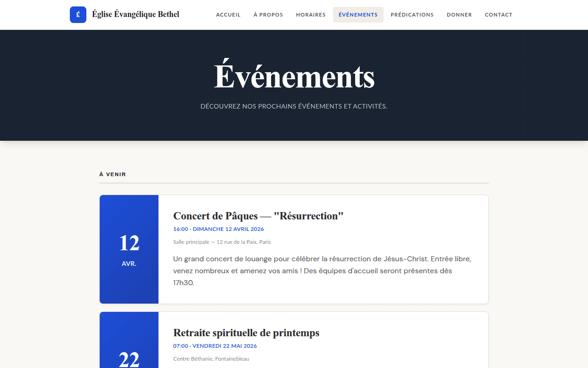Open the Concert de Pâques event details
This screenshot has width=588, height=368.
click(258, 216)
